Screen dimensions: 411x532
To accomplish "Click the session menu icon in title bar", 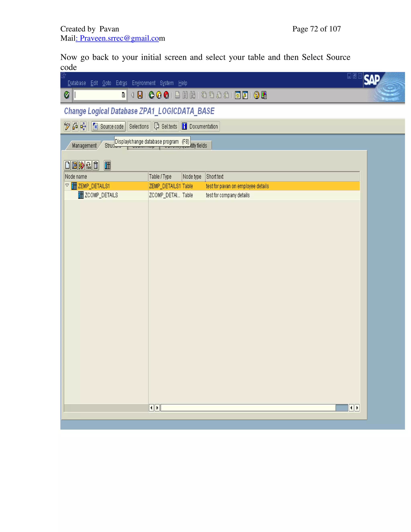I will point(64,75).
